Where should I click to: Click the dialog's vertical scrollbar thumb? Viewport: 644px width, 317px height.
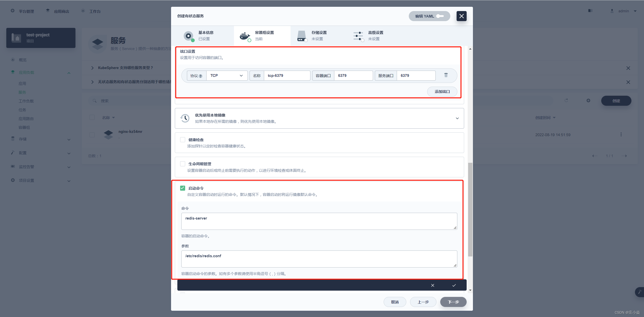pyautogui.click(x=470, y=209)
